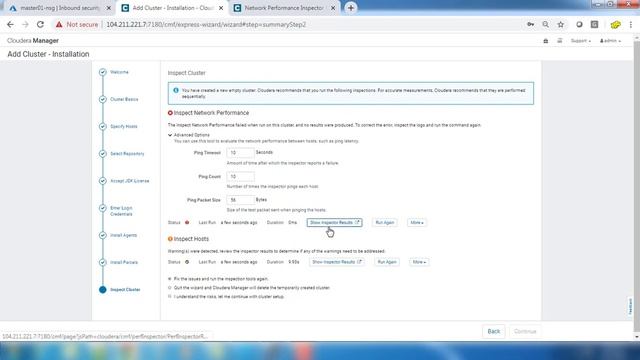The image size is (640, 360).
Task: Select 'I understand the risks' radio option
Action: coord(170,297)
